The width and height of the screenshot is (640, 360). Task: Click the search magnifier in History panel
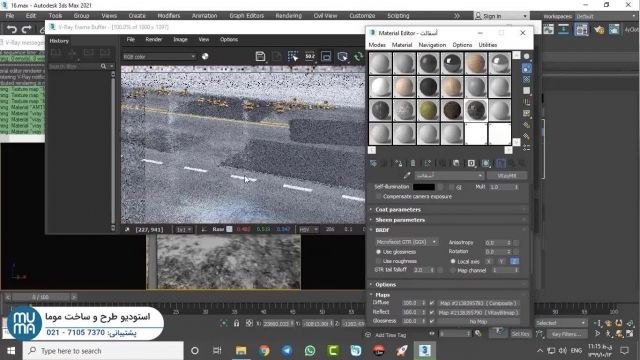[x=103, y=66]
